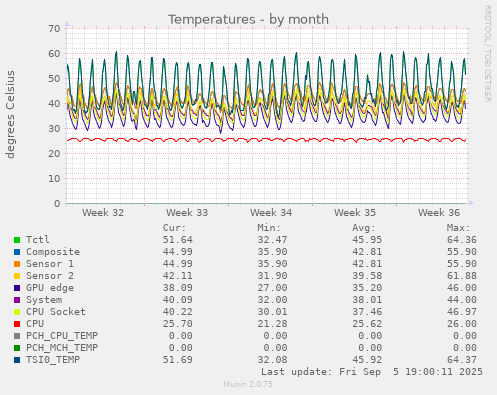Click the Tctl green legend swatch
The width and height of the screenshot is (497, 395).
(17, 240)
